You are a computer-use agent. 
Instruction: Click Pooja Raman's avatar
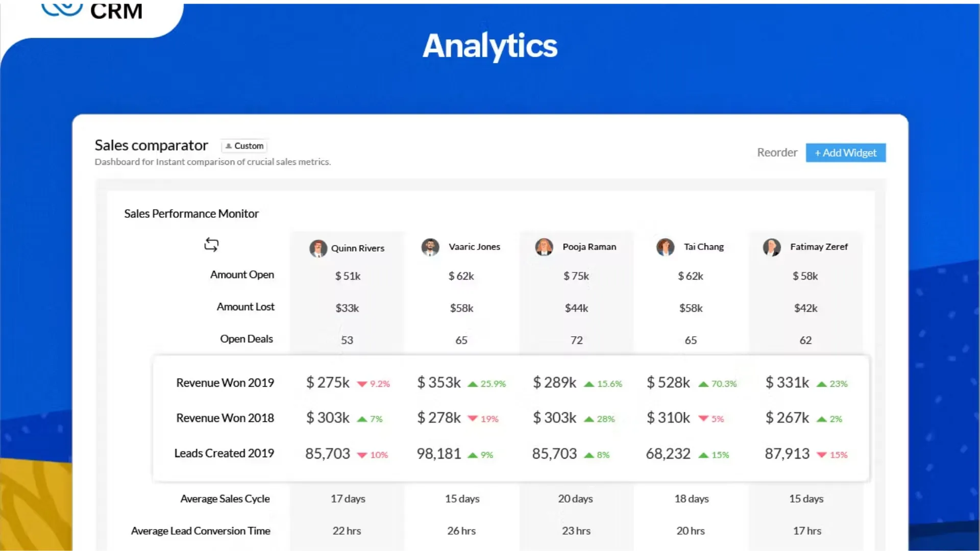point(544,247)
